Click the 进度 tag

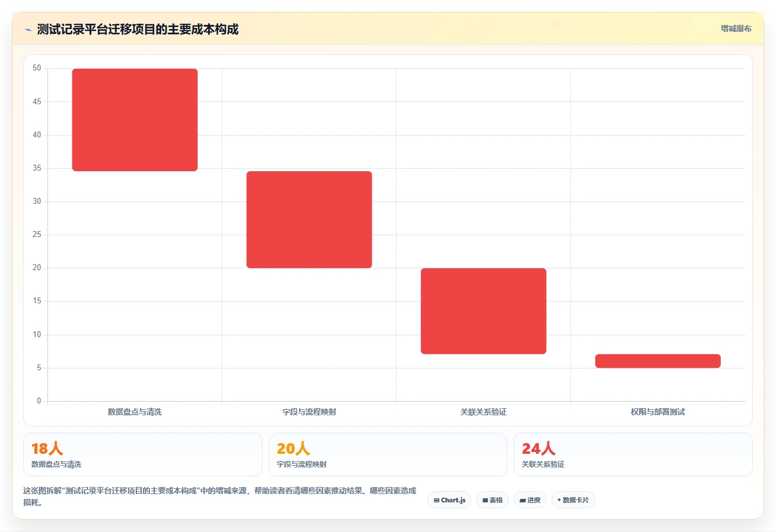click(530, 500)
